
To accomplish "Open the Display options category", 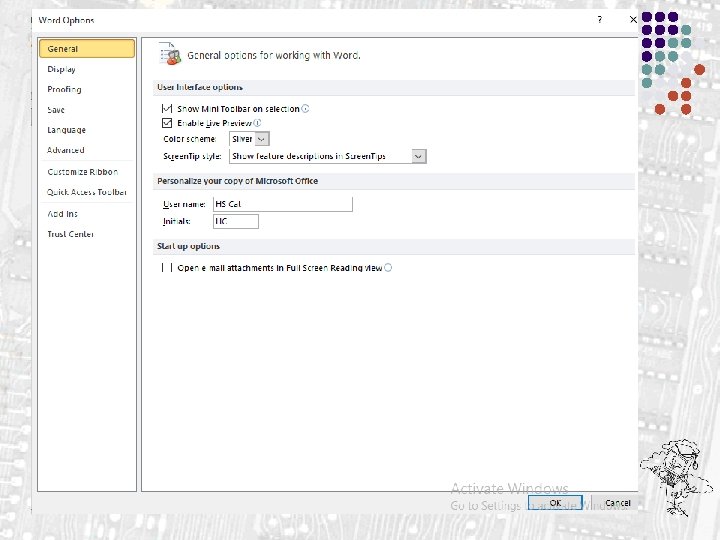I will click(62, 69).
